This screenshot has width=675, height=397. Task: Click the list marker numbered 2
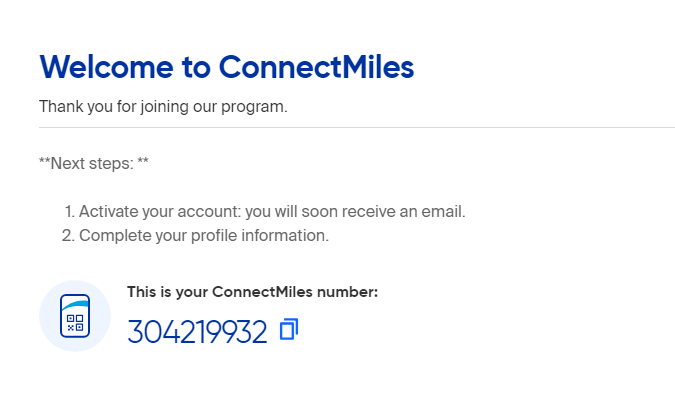pyautogui.click(x=68, y=236)
